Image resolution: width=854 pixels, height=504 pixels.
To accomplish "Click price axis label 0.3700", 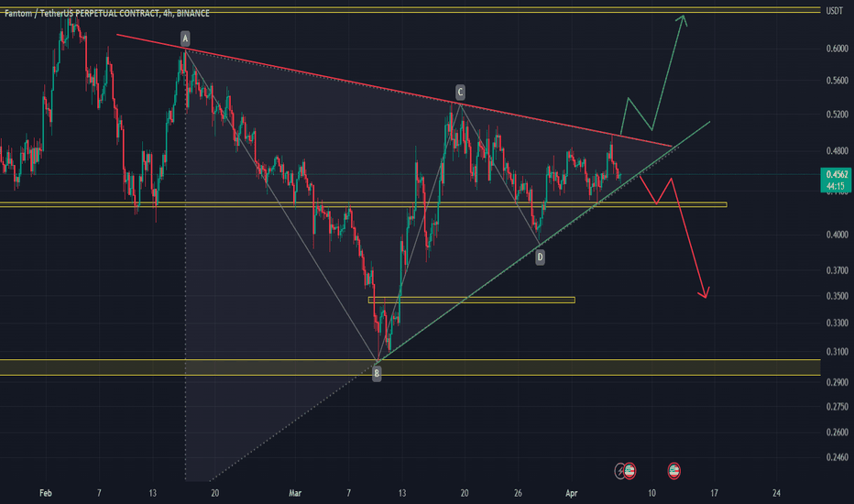I will 838,271.
